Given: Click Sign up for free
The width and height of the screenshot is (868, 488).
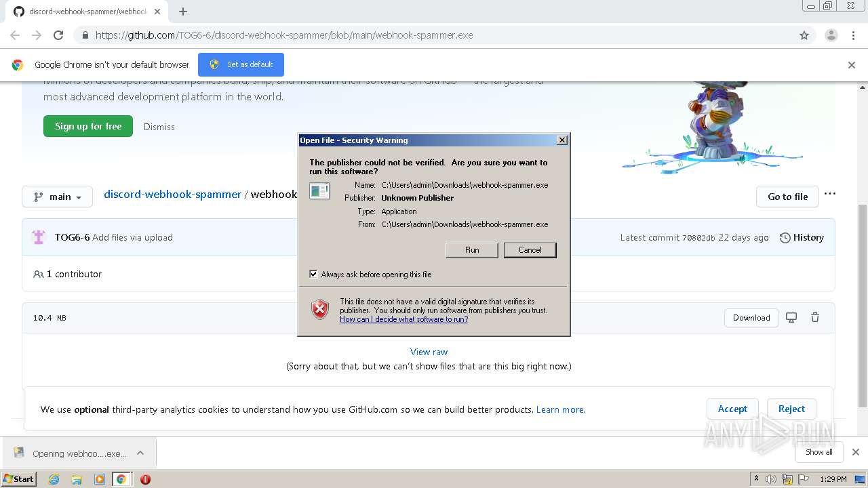Looking at the screenshot, I should tap(88, 126).
